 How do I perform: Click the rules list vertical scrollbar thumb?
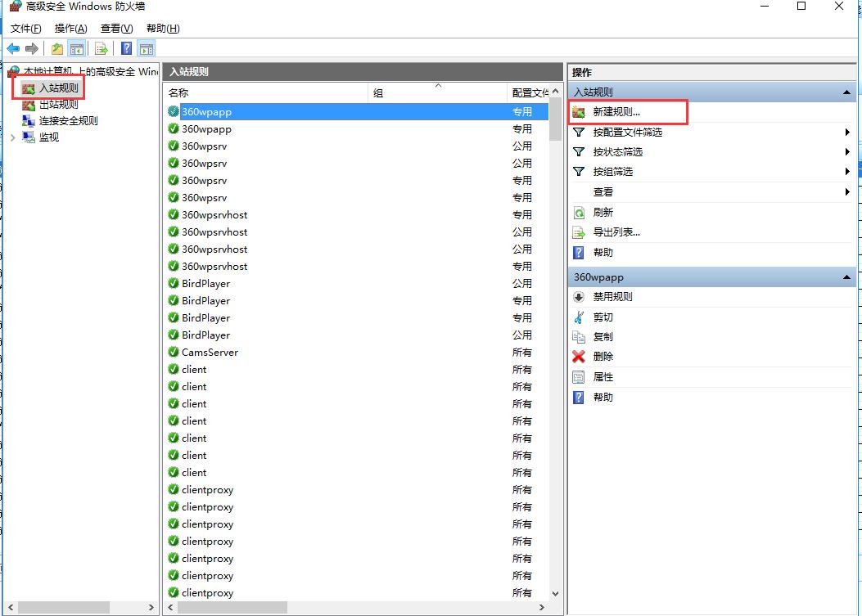(x=555, y=119)
